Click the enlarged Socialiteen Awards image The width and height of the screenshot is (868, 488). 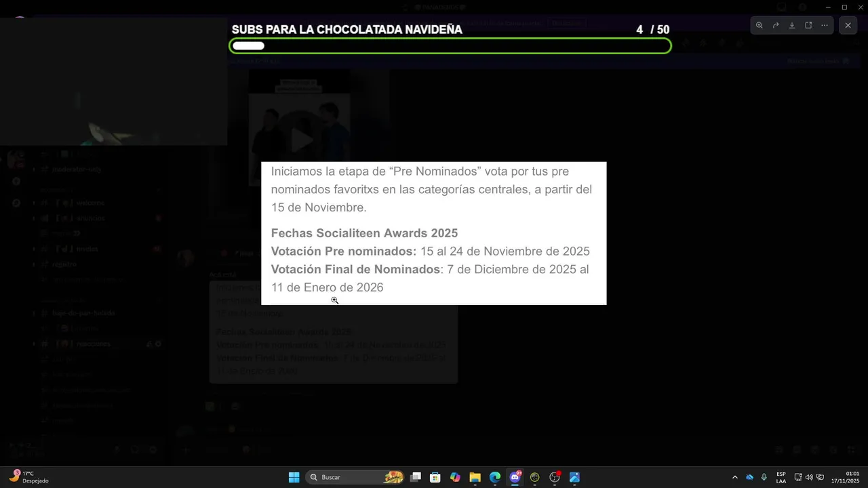coord(434,233)
